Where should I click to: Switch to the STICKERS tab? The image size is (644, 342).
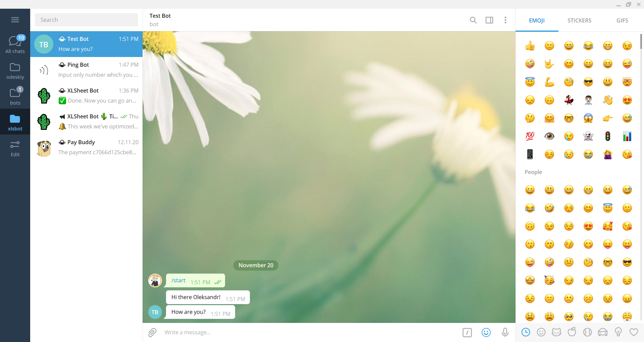point(579,20)
